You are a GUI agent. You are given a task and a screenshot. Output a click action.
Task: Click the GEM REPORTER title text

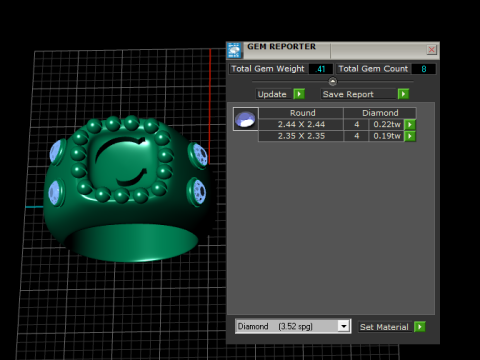point(281,47)
